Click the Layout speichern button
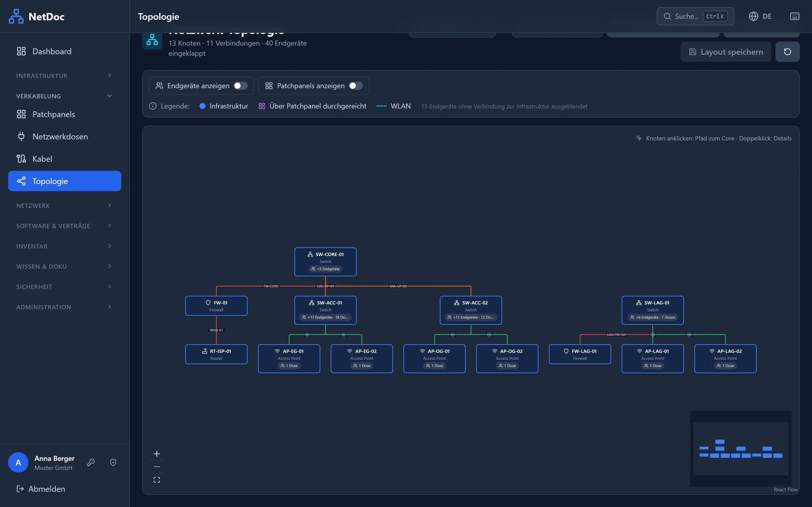Screen dimensions: 812x507 (x=726, y=52)
